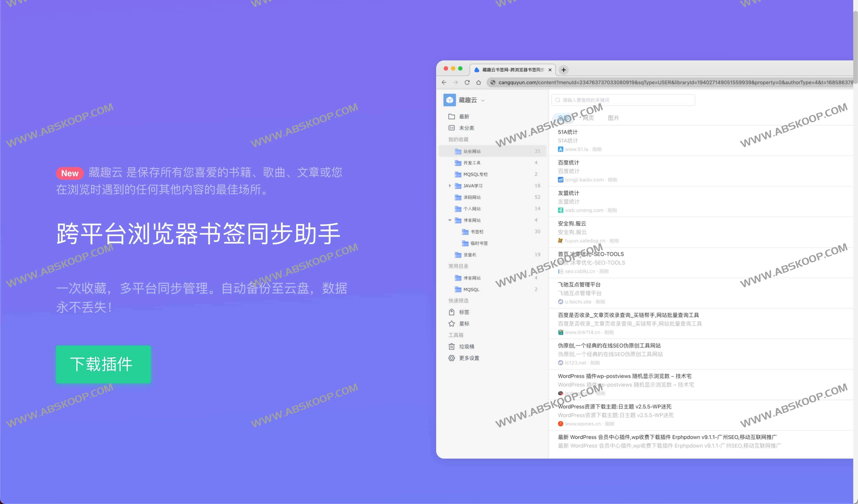Open the 未分类 uncategorized bookmarks section
Viewport: 858px width, 504px height.
466,128
